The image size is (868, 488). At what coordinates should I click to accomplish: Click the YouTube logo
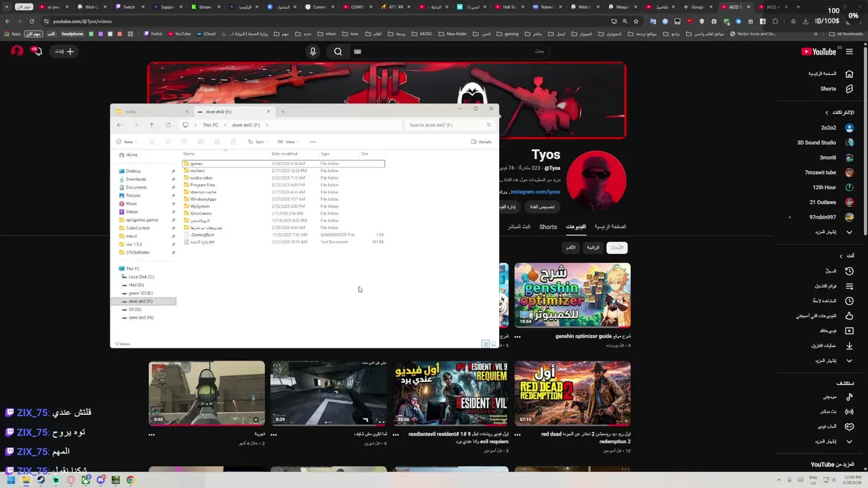[x=818, y=52]
